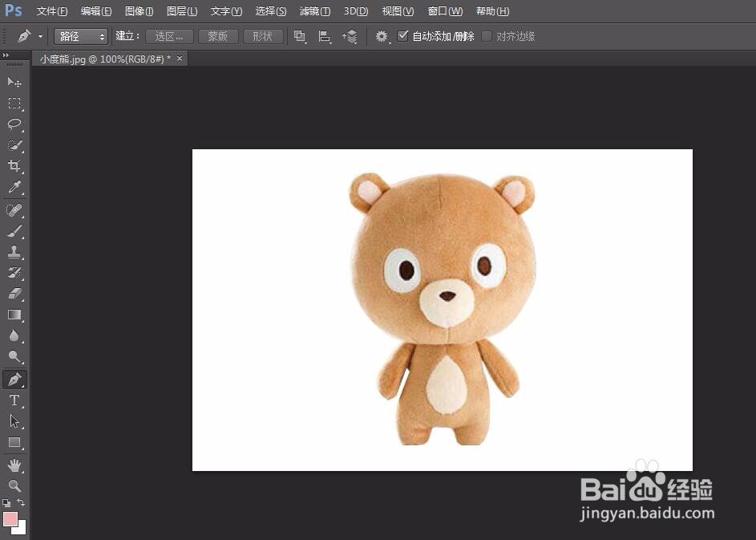Select the Eraser tool

(14, 294)
